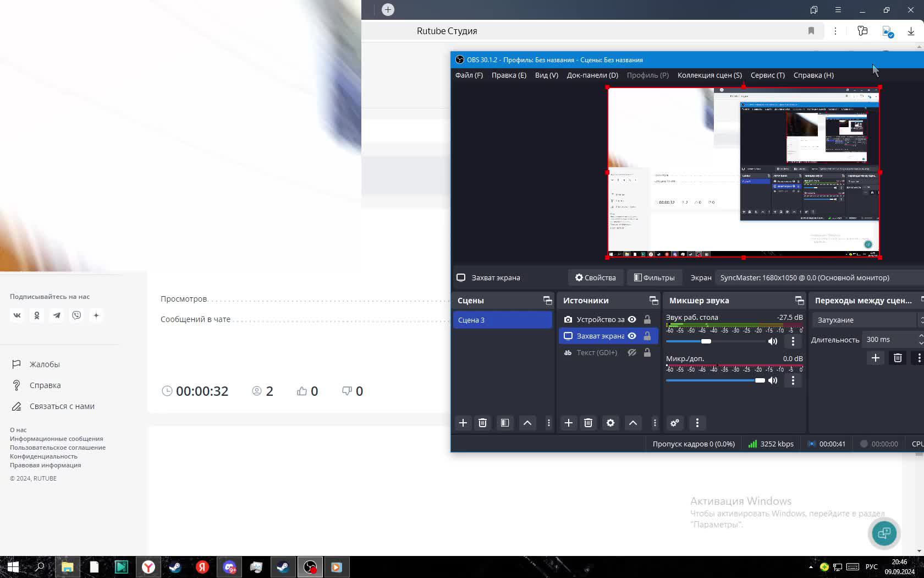
Task: Open Windows Start menu
Action: coord(13,567)
